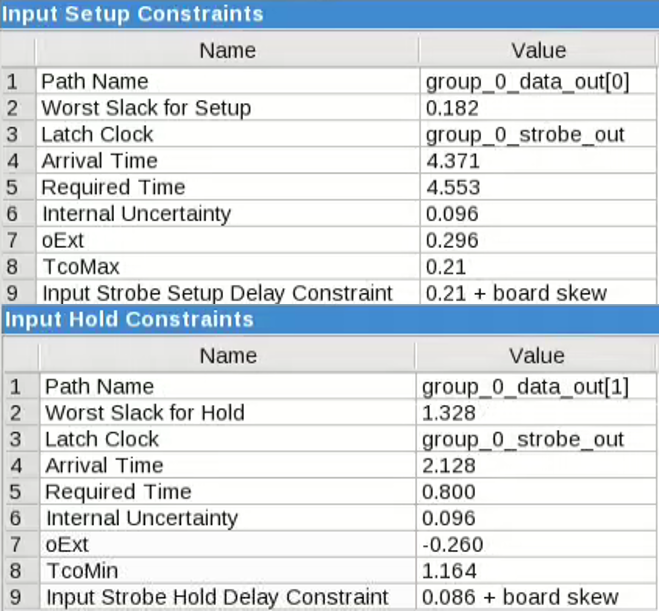Click row number 6 header in setup table
659x611 pixels.
[14, 214]
